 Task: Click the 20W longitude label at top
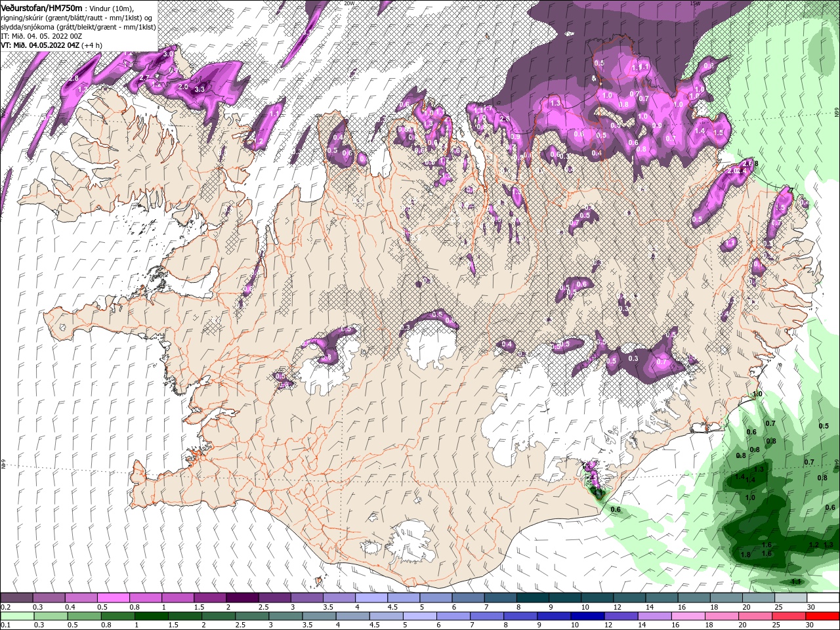349,3
